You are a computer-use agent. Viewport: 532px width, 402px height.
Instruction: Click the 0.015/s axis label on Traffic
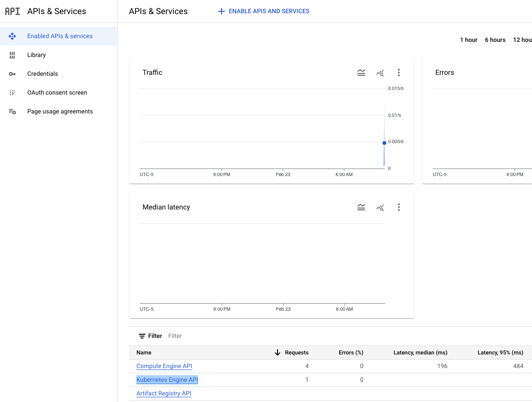click(396, 88)
